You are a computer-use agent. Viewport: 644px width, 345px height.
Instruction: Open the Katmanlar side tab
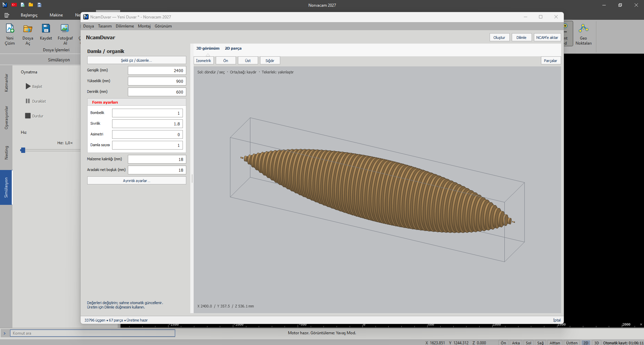tap(6, 83)
